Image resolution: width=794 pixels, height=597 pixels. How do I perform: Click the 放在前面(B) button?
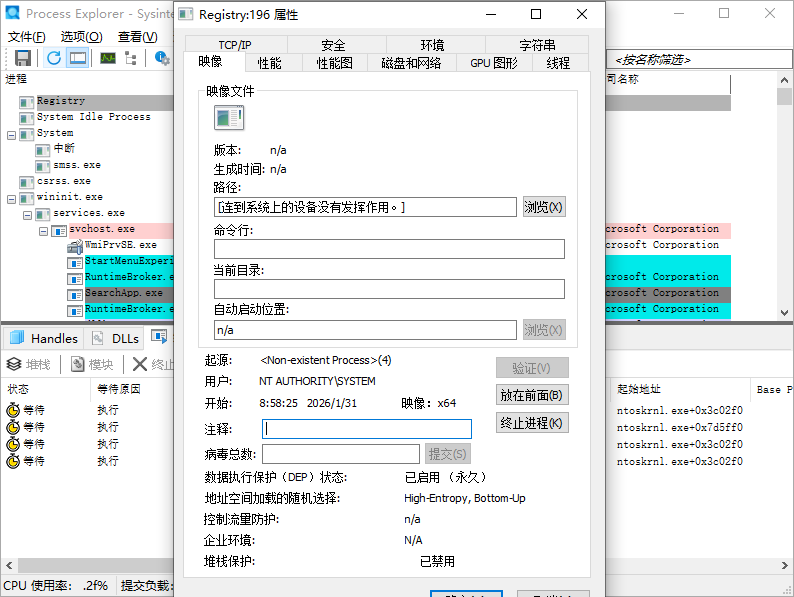click(x=532, y=395)
